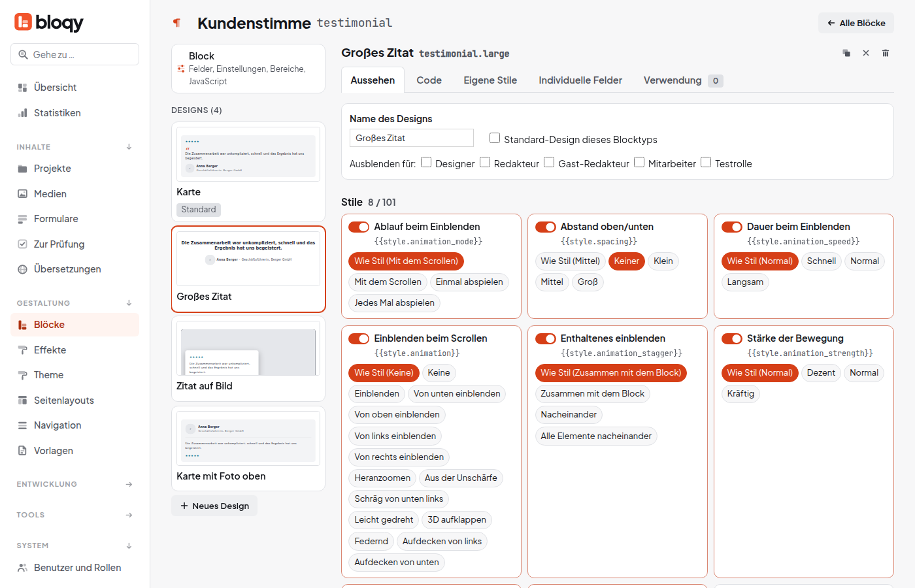Open Vorlagen via its document icon
This screenshot has width=915, height=588.
point(22,451)
